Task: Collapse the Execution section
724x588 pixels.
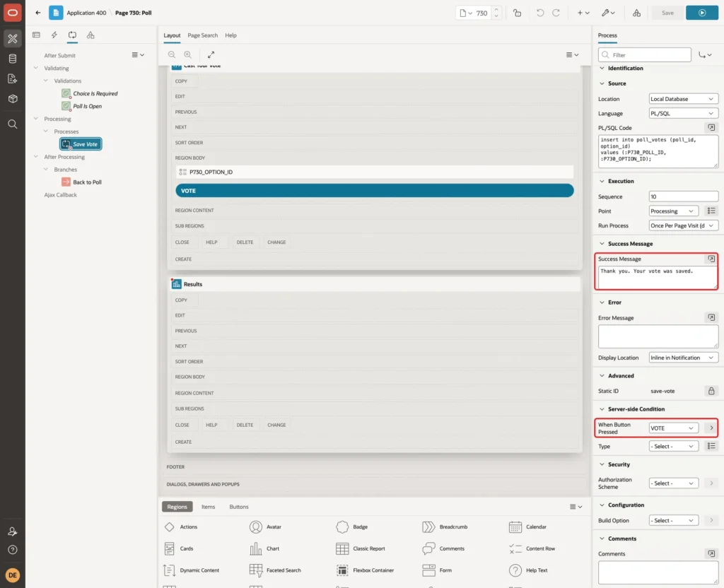Action: (602, 181)
